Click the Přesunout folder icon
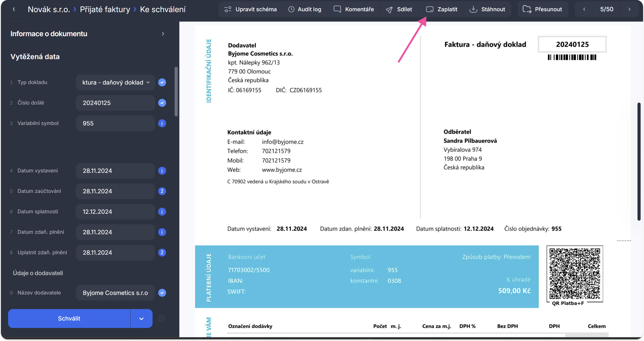644x341 pixels. [x=527, y=9]
